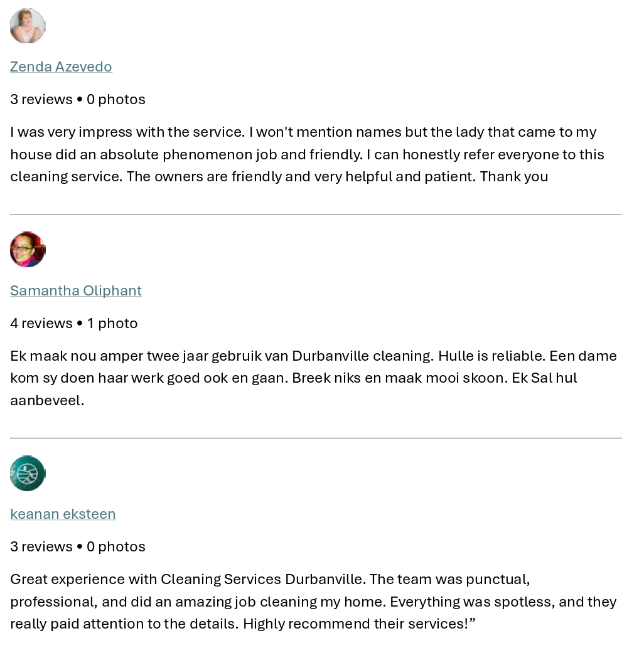Open the keanan eksteen profile link
Viewport: 644px width, 648px height.
[x=63, y=514]
